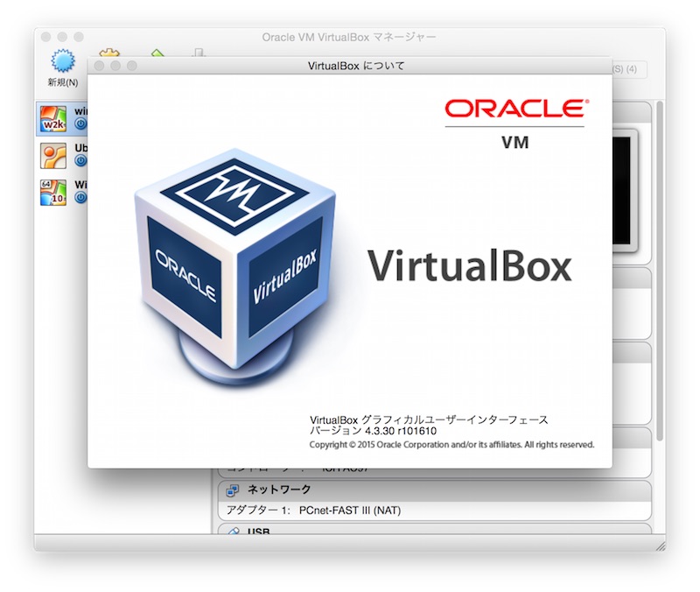Click zoom button of VirtualBox について dialog
Image resolution: width=700 pixels, height=592 pixels.
coord(132,67)
